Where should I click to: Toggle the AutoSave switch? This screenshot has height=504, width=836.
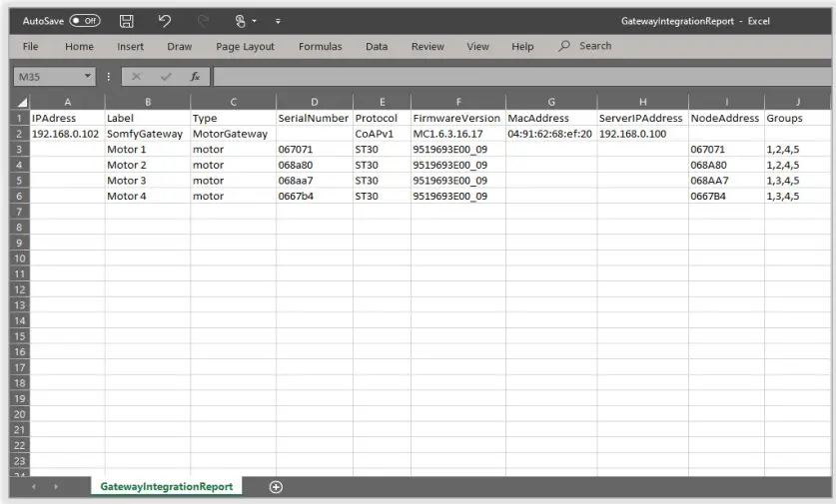pyautogui.click(x=85, y=21)
